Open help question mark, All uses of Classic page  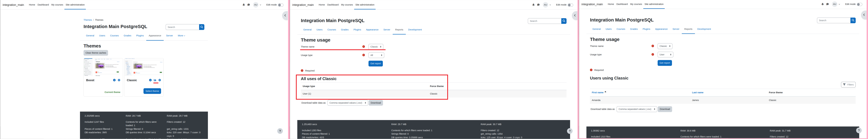pos(569,131)
